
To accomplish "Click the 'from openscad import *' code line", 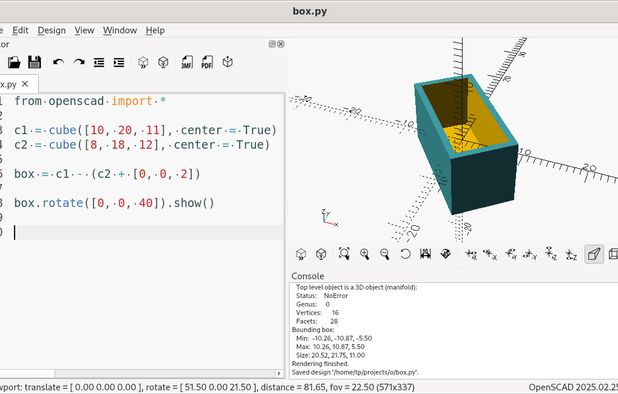I will pyautogui.click(x=90, y=101).
